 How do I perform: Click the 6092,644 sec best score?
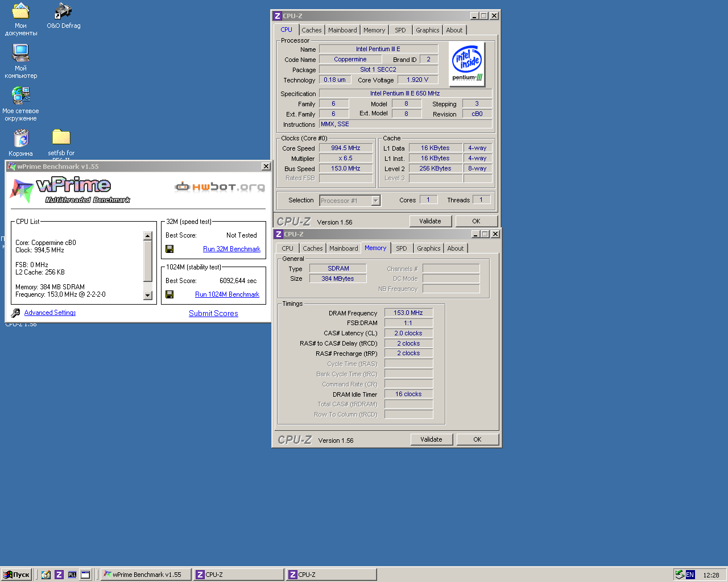point(238,281)
